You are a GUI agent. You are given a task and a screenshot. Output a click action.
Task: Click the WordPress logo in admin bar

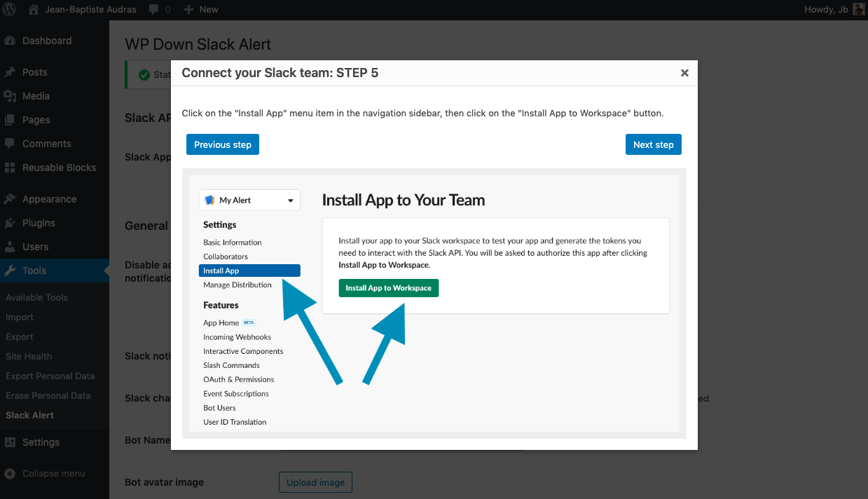(10, 10)
